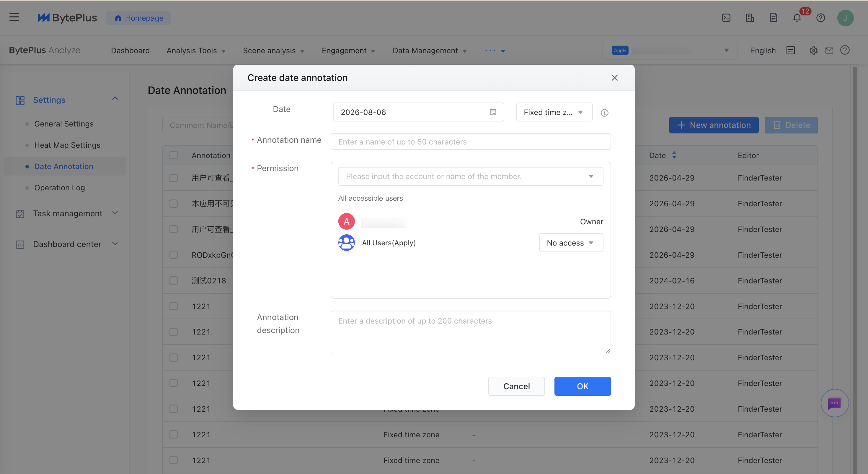Check the box for row 本应用不可见
This screenshot has height=474, width=868.
[x=174, y=203]
